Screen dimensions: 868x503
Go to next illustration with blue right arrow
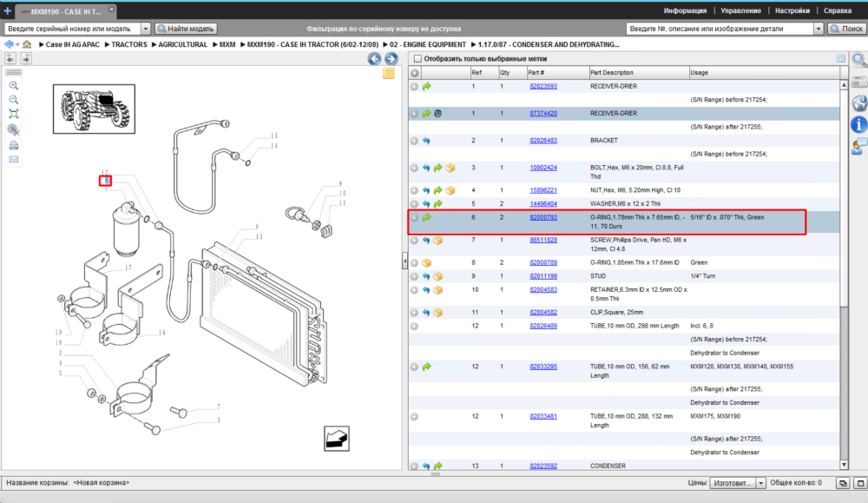(391, 59)
